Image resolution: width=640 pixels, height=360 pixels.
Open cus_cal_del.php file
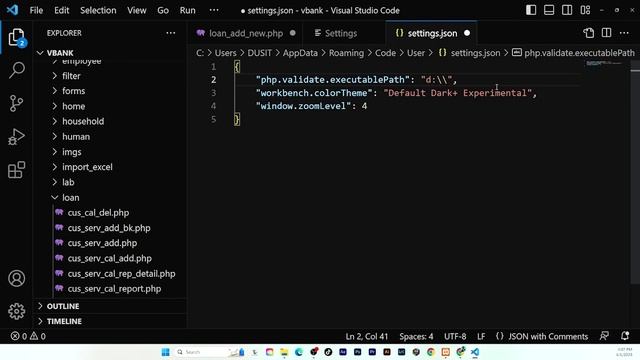[98, 213]
